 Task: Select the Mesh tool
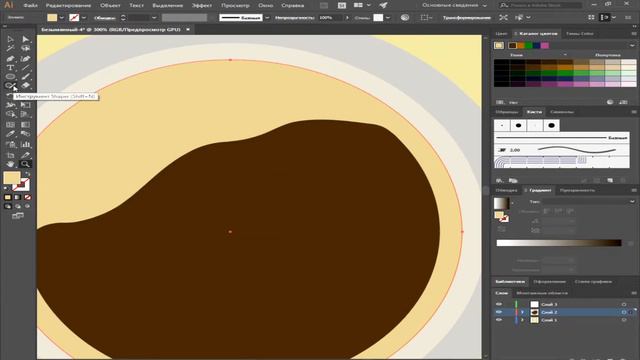pos(10,124)
